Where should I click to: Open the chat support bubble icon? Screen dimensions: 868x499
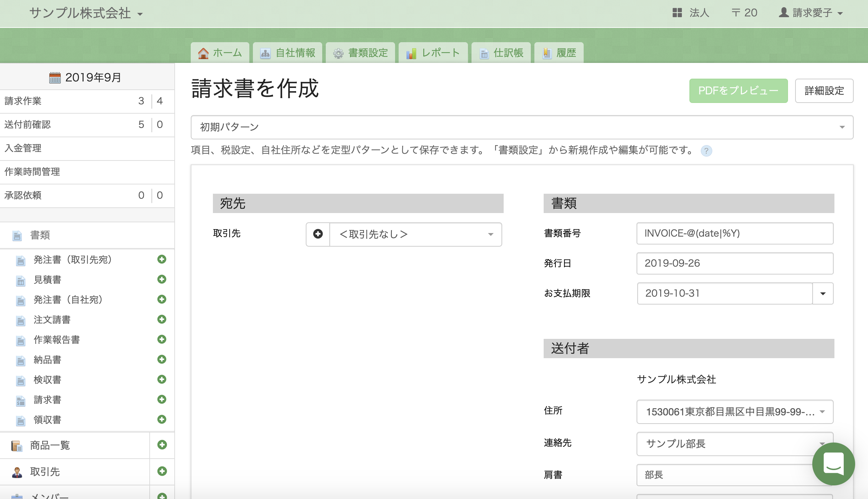click(x=833, y=464)
